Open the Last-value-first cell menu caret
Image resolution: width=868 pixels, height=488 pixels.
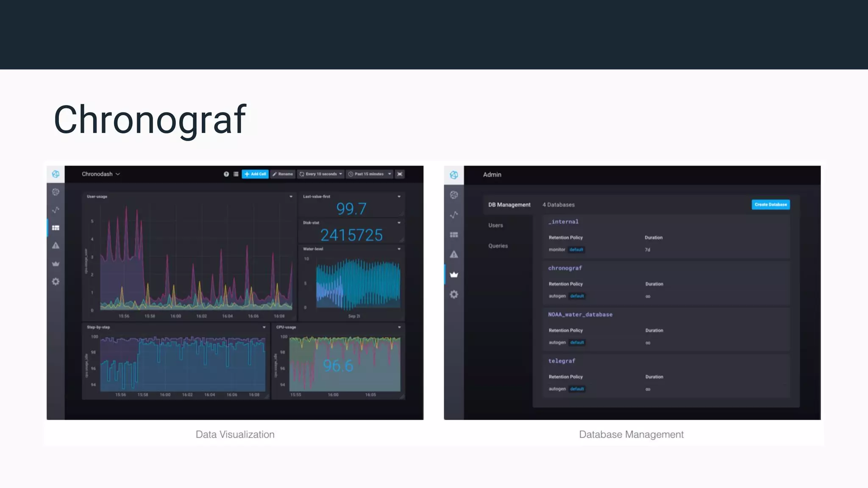[399, 197]
